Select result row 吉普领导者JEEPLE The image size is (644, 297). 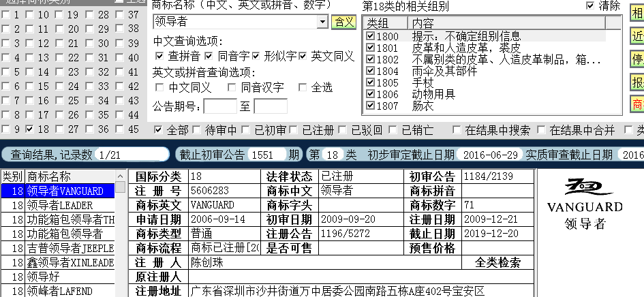58,249
